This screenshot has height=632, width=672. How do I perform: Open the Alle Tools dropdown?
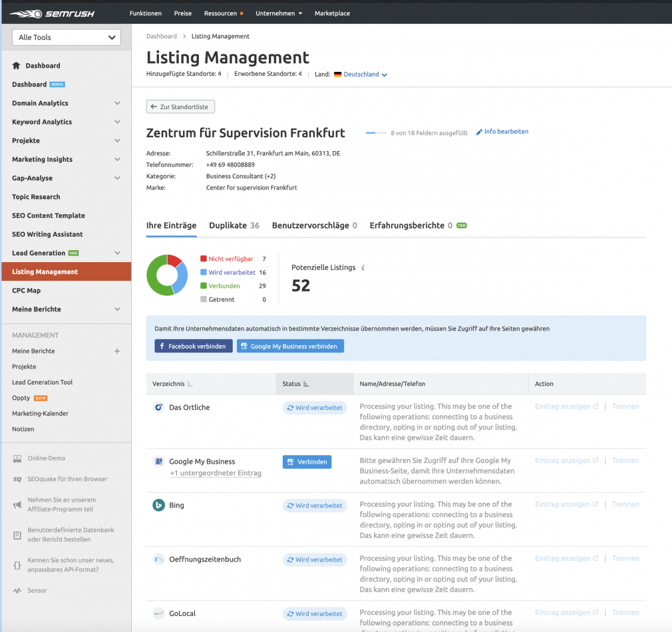point(67,37)
